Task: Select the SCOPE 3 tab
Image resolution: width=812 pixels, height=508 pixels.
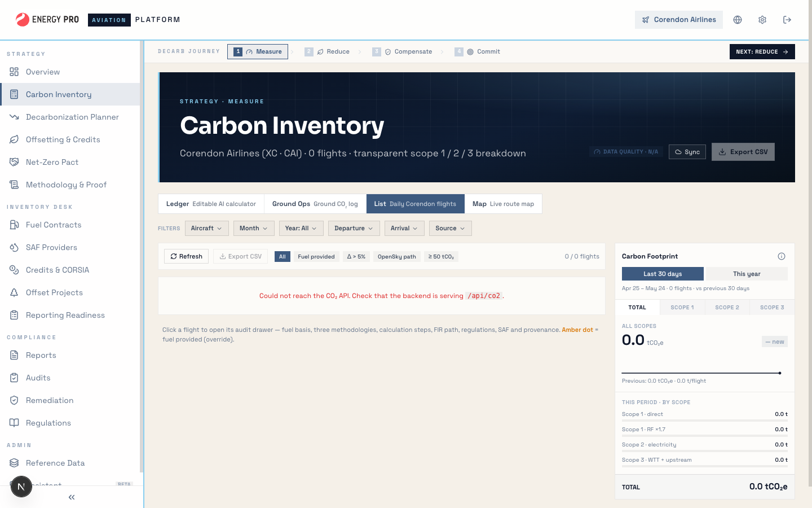Action: click(x=773, y=308)
